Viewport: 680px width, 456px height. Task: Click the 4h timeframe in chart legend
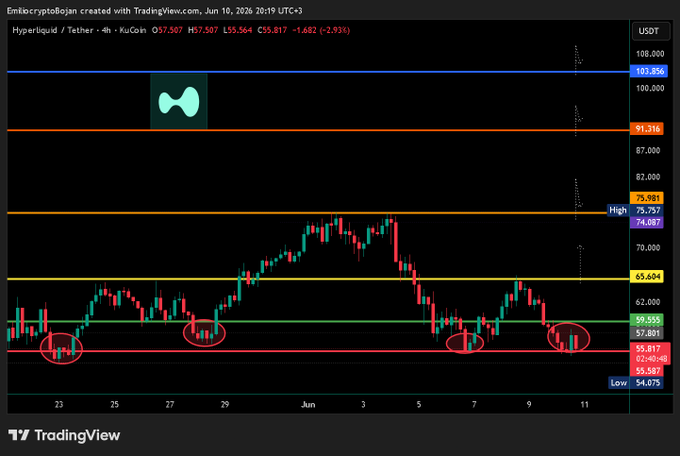coord(106,30)
